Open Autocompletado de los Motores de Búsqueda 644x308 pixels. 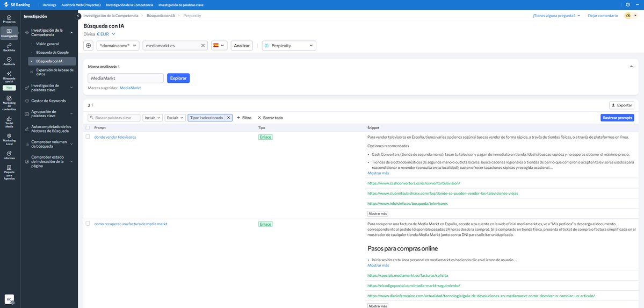pyautogui.click(x=51, y=128)
